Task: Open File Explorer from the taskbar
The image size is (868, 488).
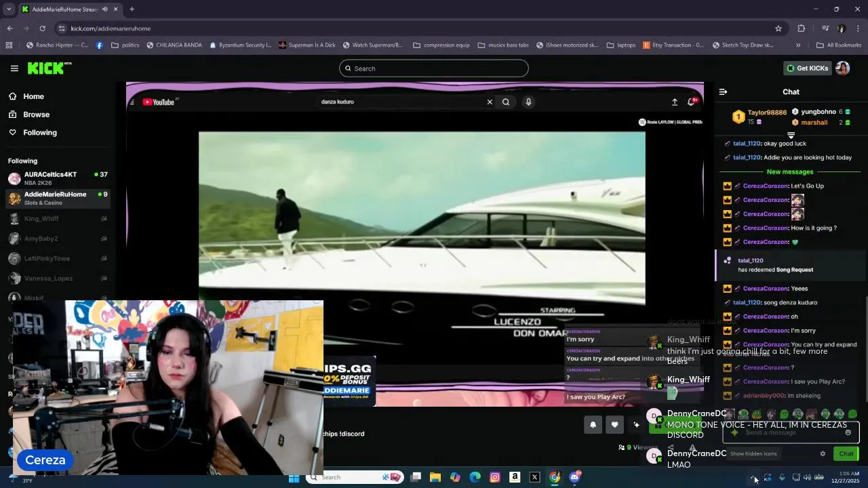Action: (x=435, y=477)
